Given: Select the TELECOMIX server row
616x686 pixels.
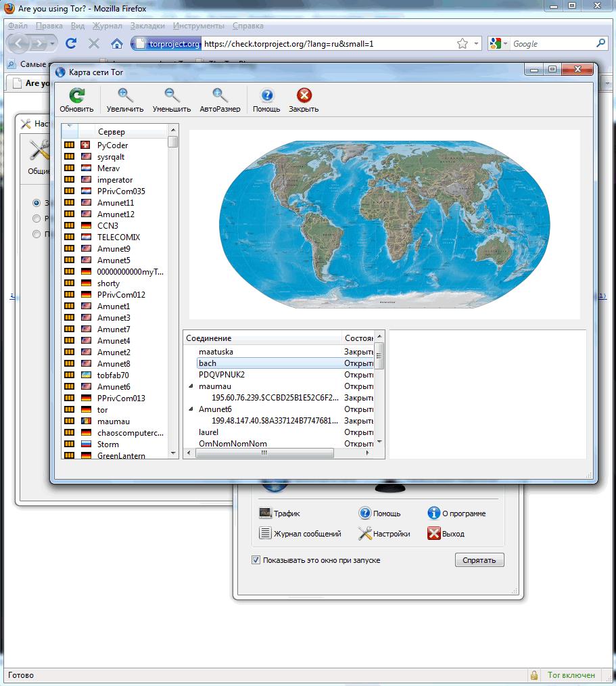Looking at the screenshot, I should point(114,237).
